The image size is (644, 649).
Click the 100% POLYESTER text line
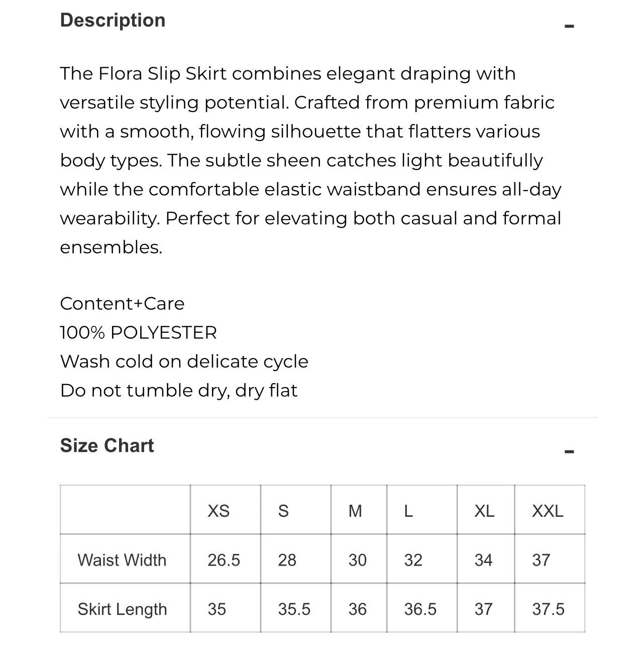139,333
